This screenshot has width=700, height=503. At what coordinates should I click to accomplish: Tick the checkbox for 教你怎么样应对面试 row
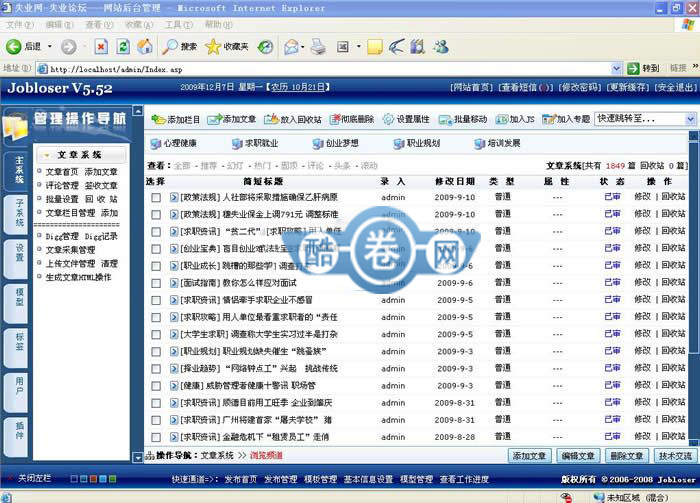click(156, 283)
